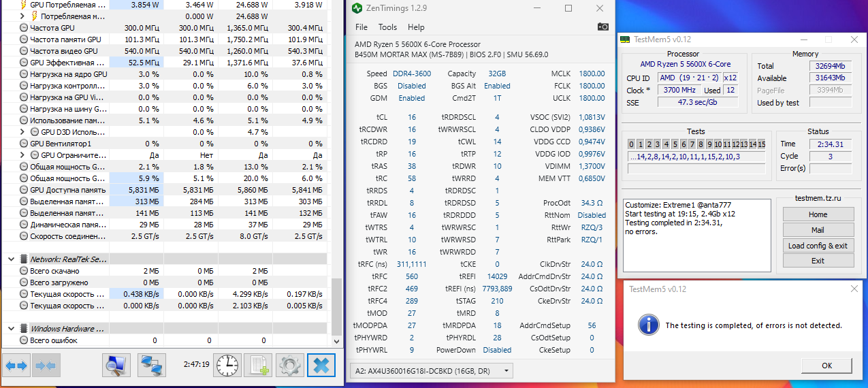Screen dimensions: 868x388
Task: Click the 3700 MHz clock field
Action: (678, 90)
